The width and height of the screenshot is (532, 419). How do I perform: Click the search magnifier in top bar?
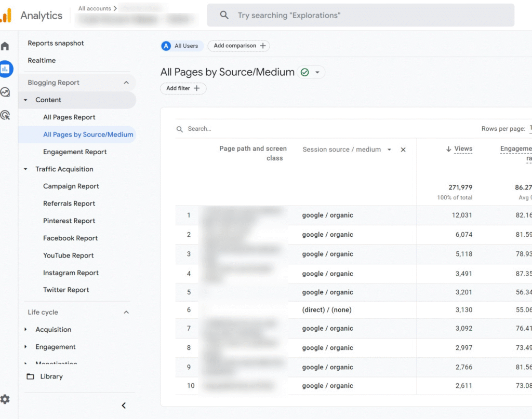tap(224, 15)
